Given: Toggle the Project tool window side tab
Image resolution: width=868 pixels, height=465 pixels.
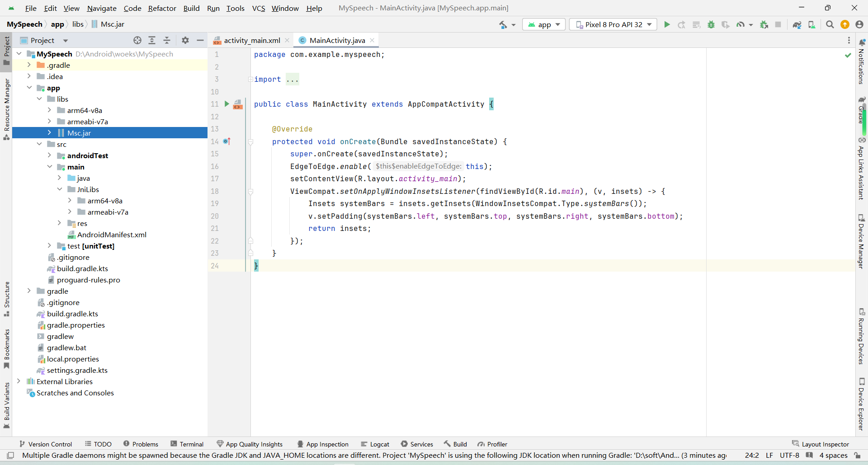Looking at the screenshot, I should point(6,50).
